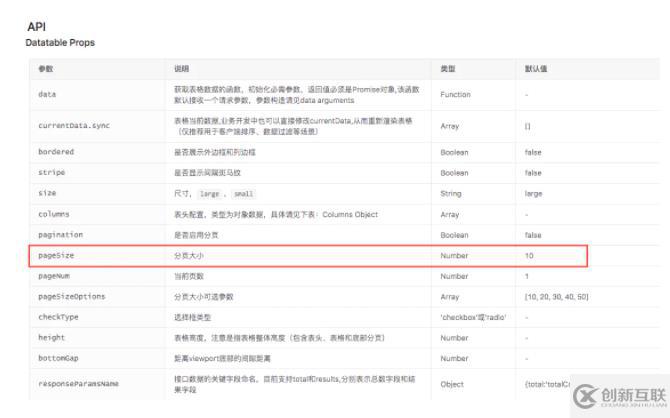Click the "pageSize" parameter name
This screenshot has width=670, height=418.
pyautogui.click(x=56, y=255)
